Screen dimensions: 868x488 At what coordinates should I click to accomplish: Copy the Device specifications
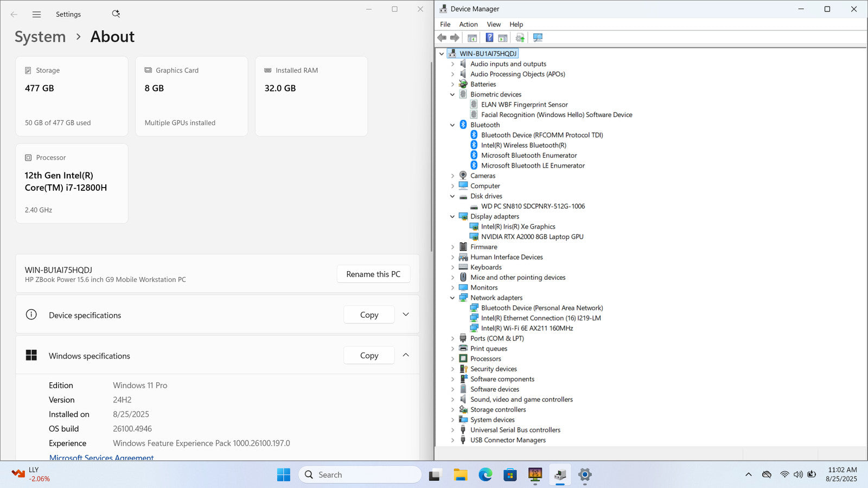point(369,314)
